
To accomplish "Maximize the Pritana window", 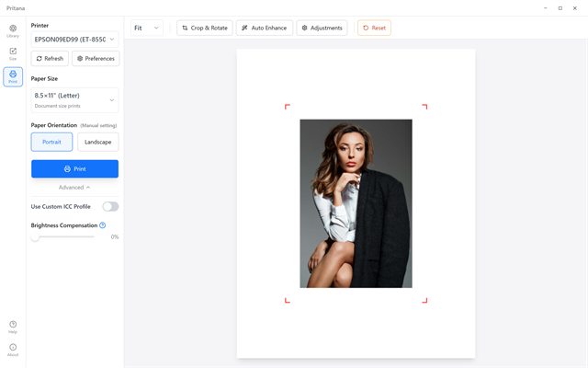I will coord(560,8).
